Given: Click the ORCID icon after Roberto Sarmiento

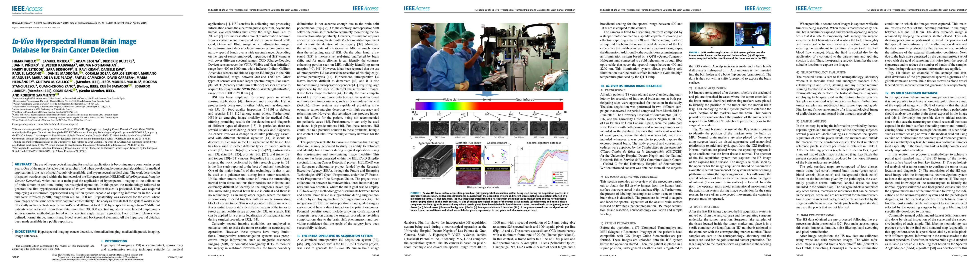Looking at the screenshot, I should click(x=57, y=94).
